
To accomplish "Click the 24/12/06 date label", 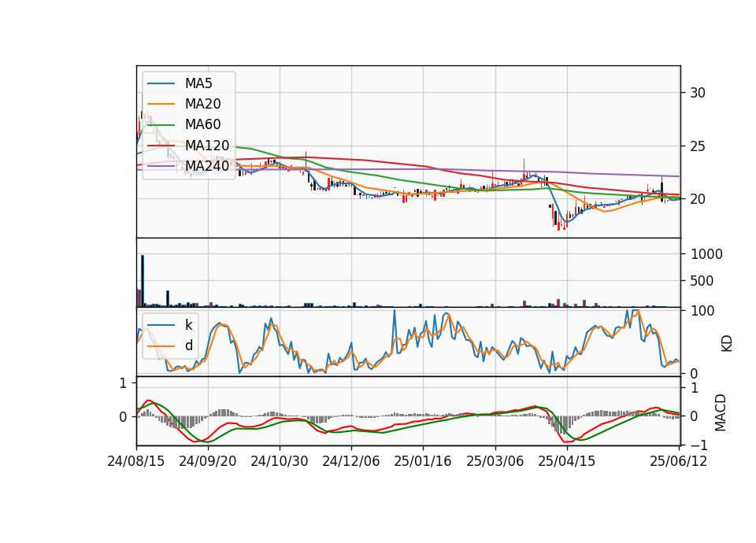I will point(351,461).
